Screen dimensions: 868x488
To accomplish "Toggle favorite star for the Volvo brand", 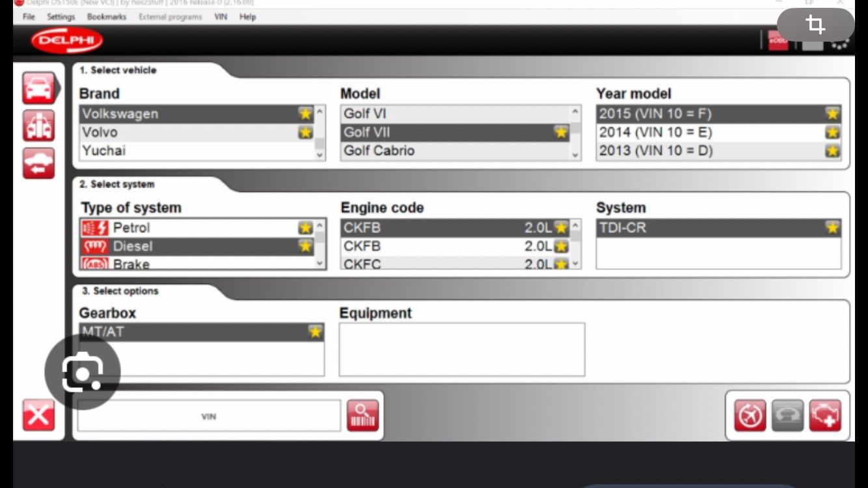I will coord(305,133).
